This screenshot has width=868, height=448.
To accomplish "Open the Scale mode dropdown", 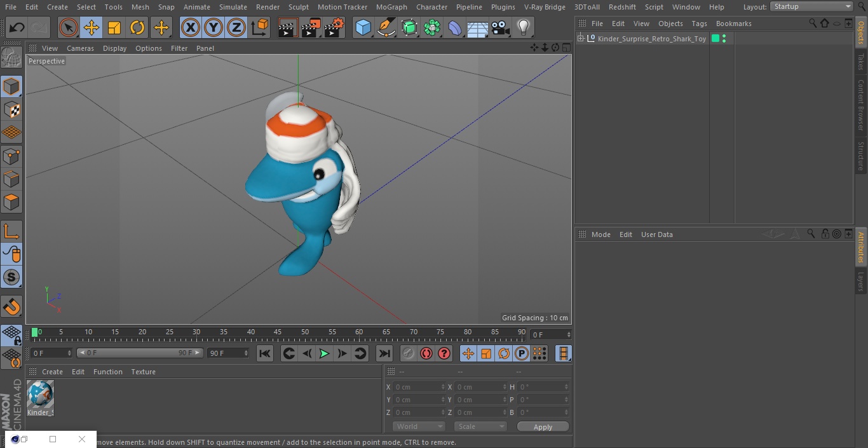I will pos(480,427).
